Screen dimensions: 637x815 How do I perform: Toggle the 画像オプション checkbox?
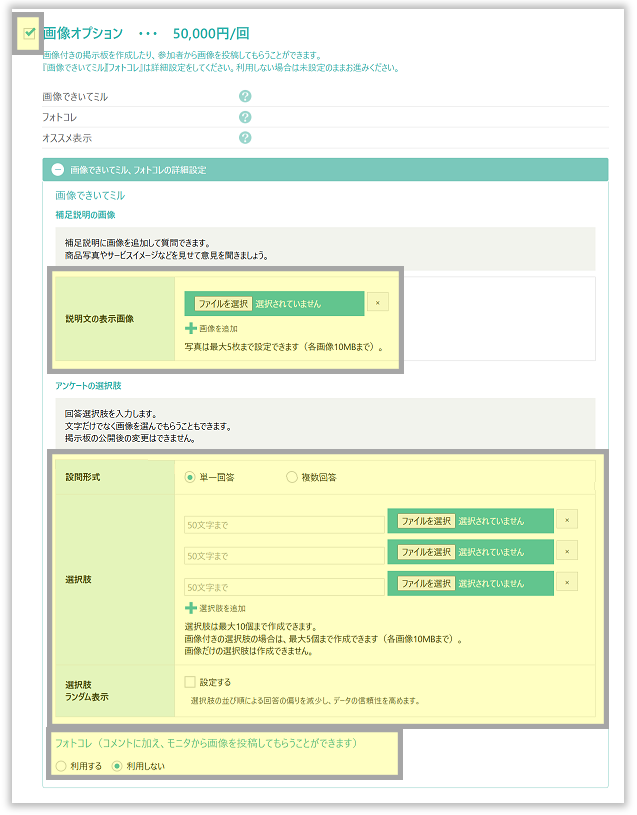coord(30,33)
